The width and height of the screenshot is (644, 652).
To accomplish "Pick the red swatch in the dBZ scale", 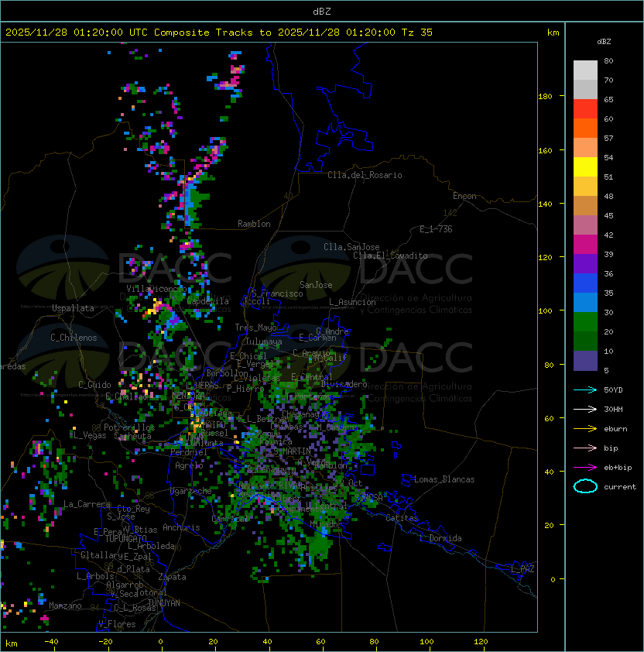I will pyautogui.click(x=585, y=109).
